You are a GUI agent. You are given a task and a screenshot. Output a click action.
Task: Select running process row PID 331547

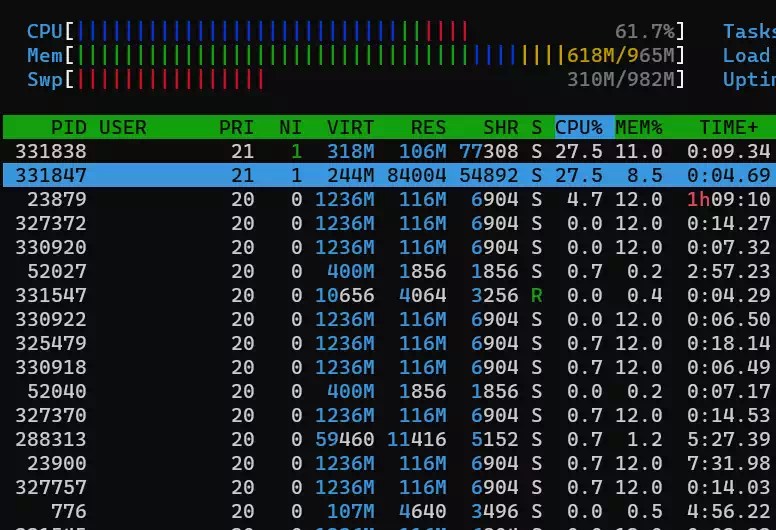coord(389,295)
